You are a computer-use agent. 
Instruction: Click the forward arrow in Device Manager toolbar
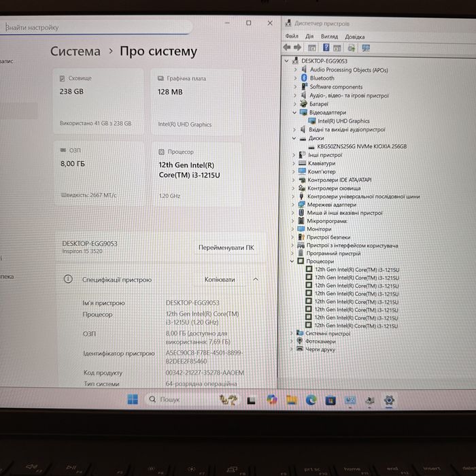coord(298,48)
